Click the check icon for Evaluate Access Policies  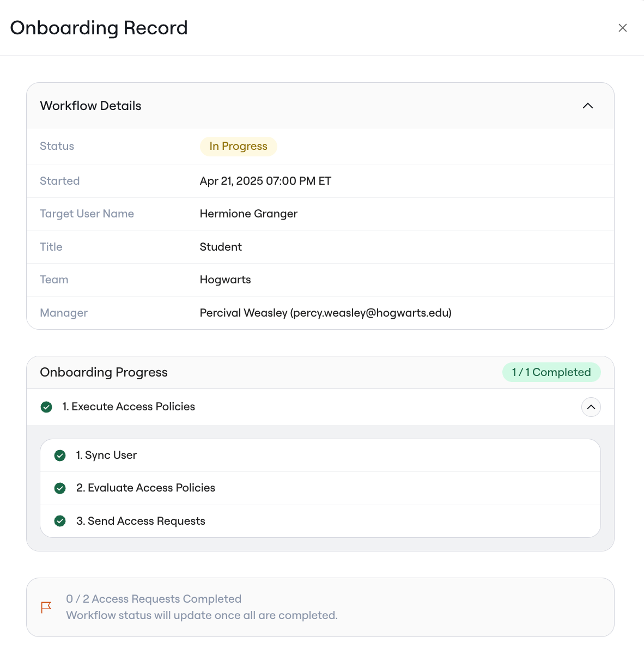pos(60,488)
